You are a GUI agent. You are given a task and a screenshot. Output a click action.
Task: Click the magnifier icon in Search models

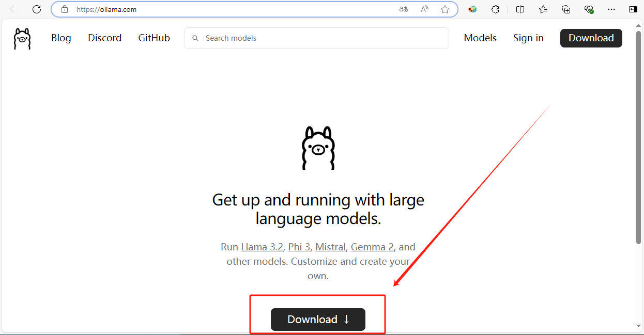pos(195,38)
